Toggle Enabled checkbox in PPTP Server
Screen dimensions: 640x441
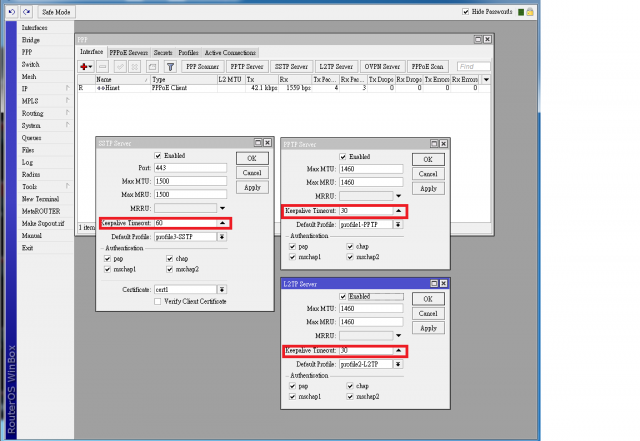point(343,157)
